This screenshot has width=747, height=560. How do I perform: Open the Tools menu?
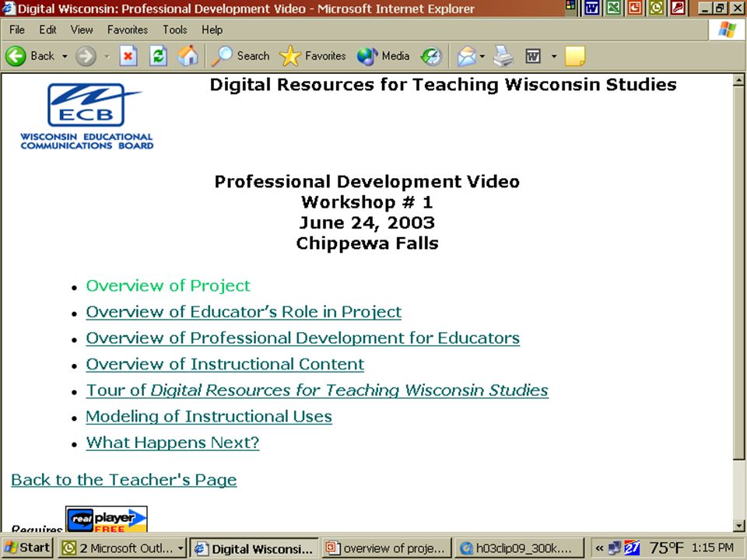[175, 30]
